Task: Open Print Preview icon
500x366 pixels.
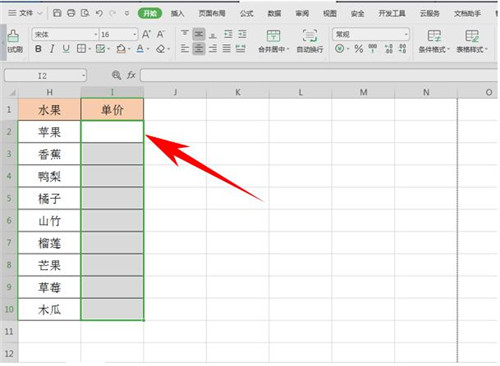Action: [85, 13]
